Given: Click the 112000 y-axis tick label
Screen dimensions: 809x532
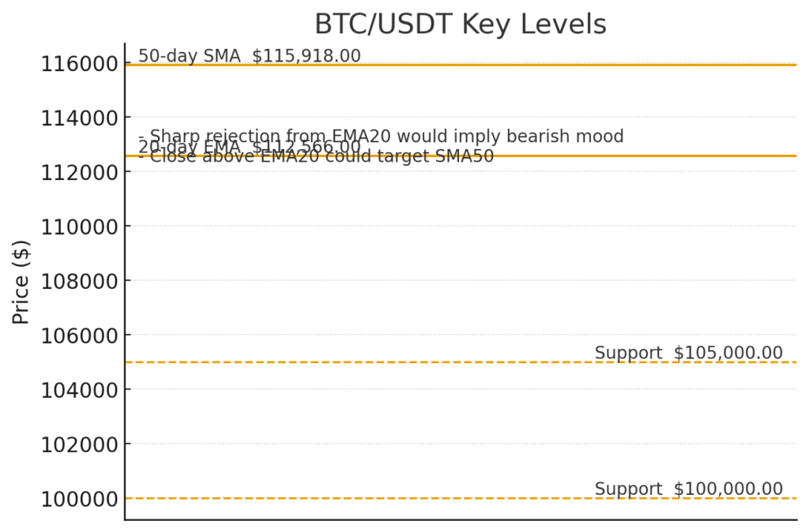Looking at the screenshot, I should pyautogui.click(x=80, y=172).
